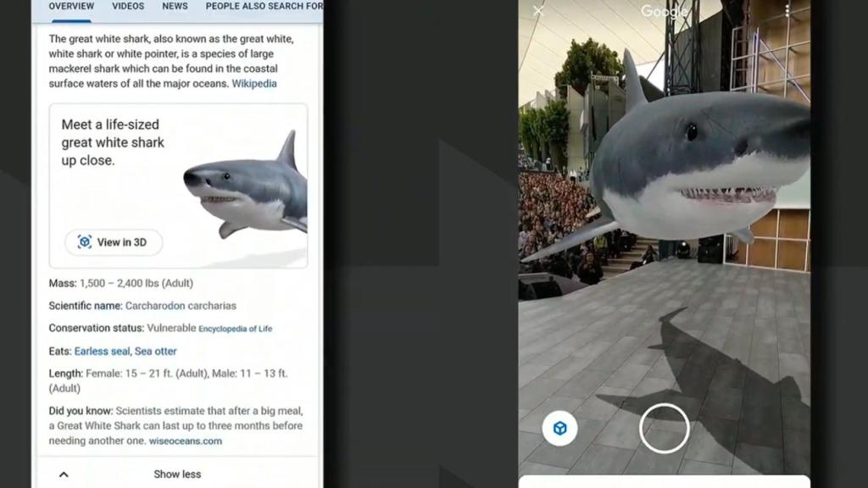Go to People Also Search For tab

point(264,6)
